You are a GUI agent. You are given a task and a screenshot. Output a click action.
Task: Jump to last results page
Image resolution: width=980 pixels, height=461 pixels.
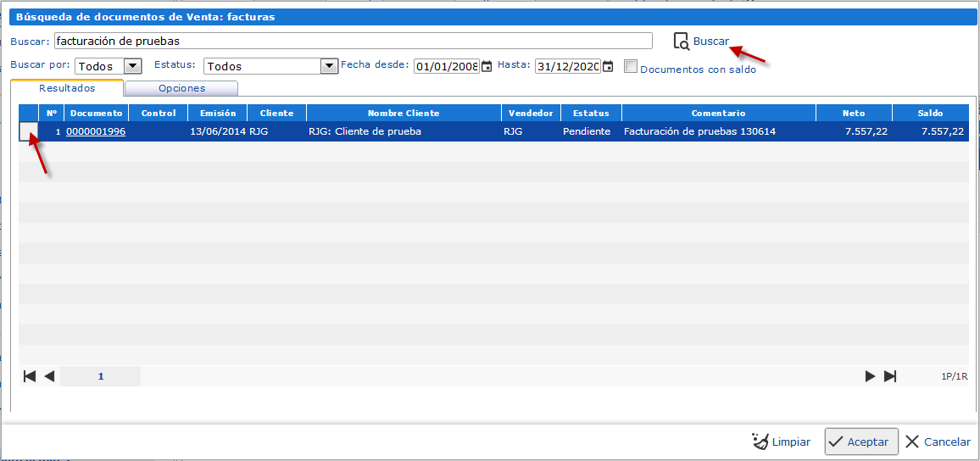[890, 376]
